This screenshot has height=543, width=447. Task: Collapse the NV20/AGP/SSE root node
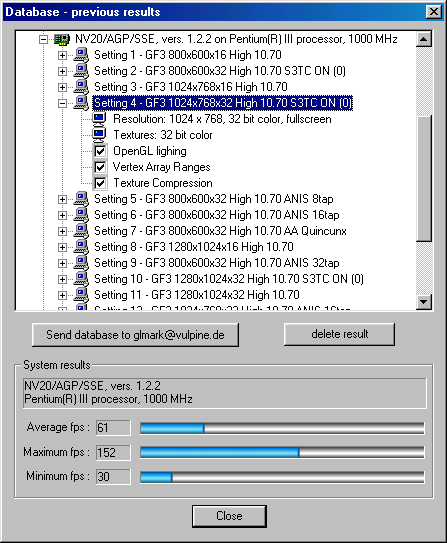(x=43, y=39)
